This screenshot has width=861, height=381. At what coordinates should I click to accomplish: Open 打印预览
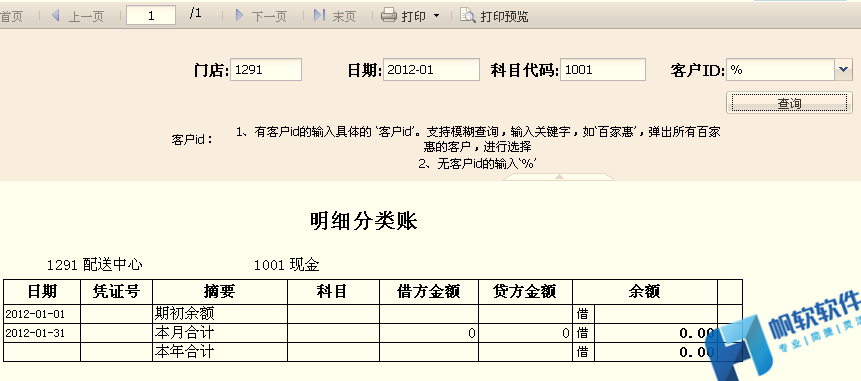pos(504,16)
